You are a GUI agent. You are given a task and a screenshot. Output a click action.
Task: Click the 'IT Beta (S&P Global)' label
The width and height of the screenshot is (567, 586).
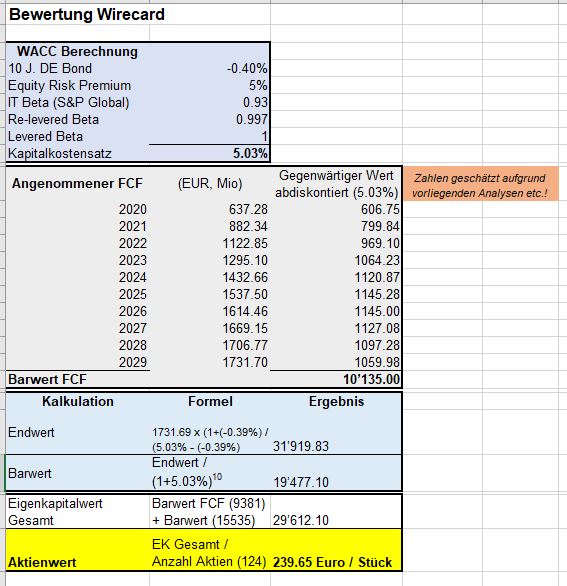click(x=69, y=102)
